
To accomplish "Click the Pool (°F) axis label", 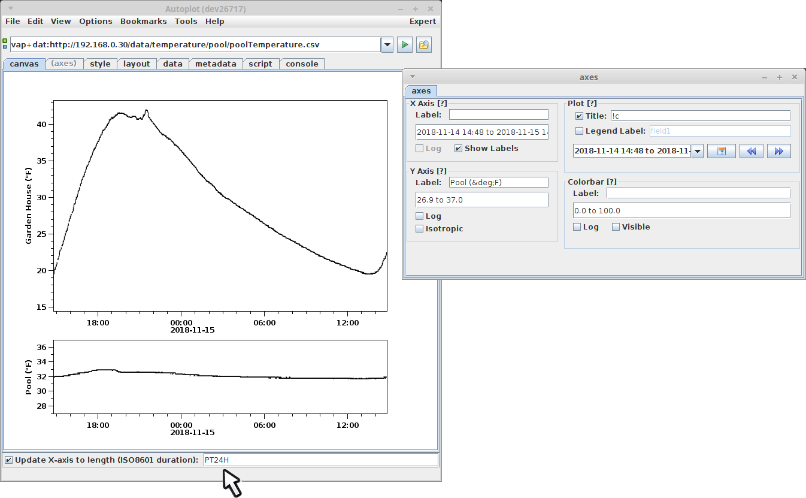I will [28, 377].
